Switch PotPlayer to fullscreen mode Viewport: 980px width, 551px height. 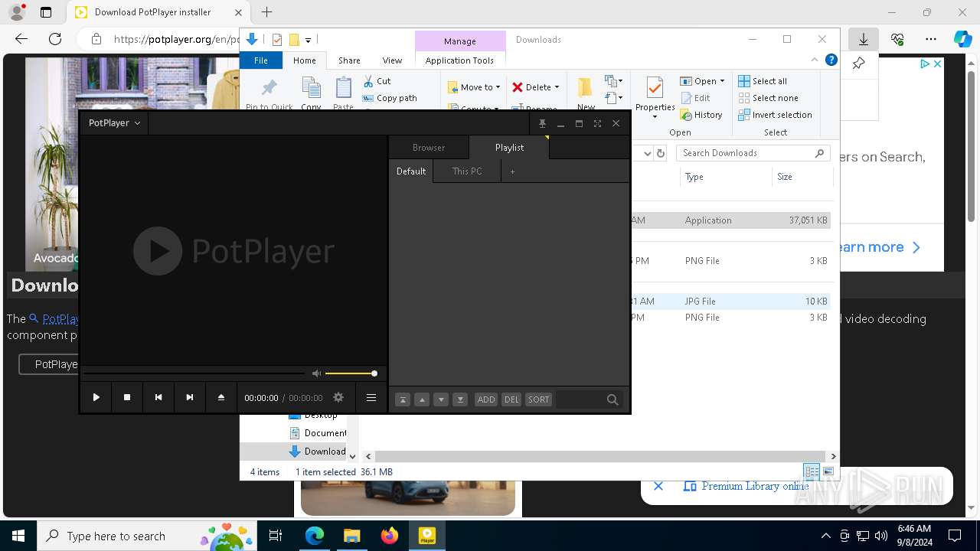597,123
